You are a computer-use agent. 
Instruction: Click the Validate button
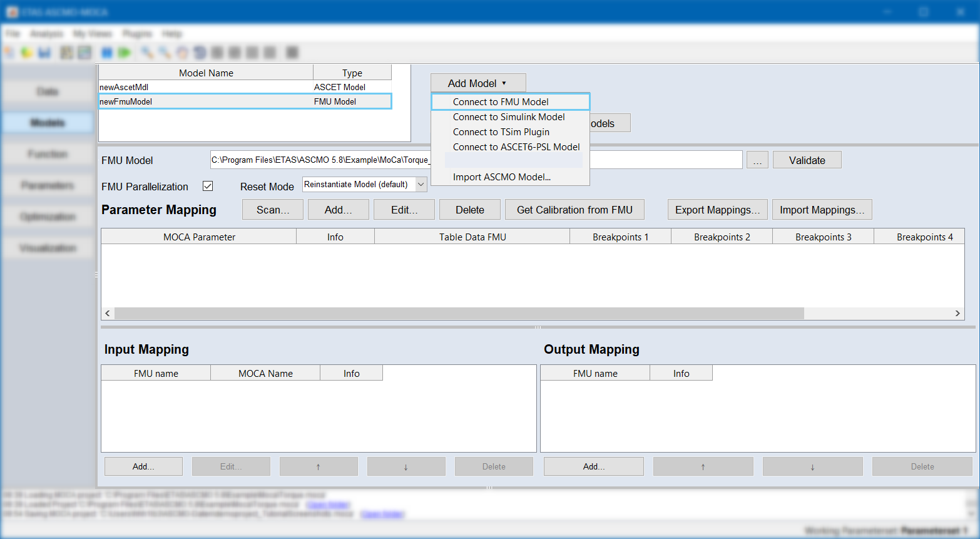click(x=807, y=160)
